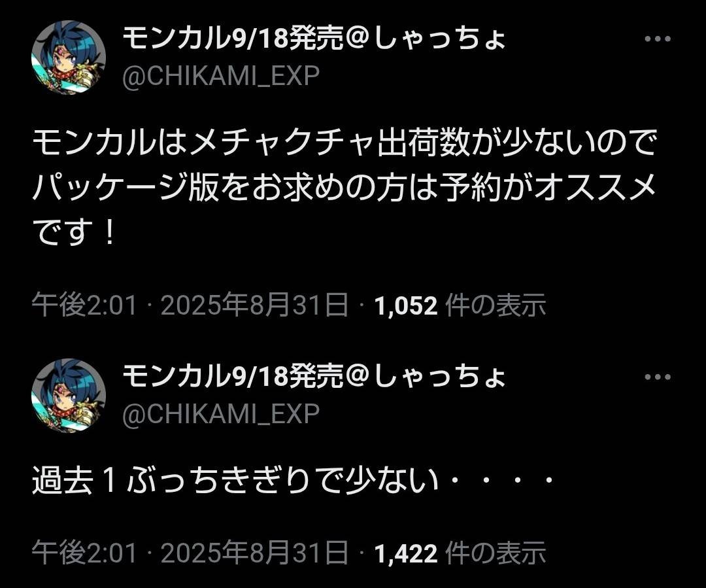Open the second tweet's three-dot more menu
This screenshot has width=706, height=588.
click(658, 377)
